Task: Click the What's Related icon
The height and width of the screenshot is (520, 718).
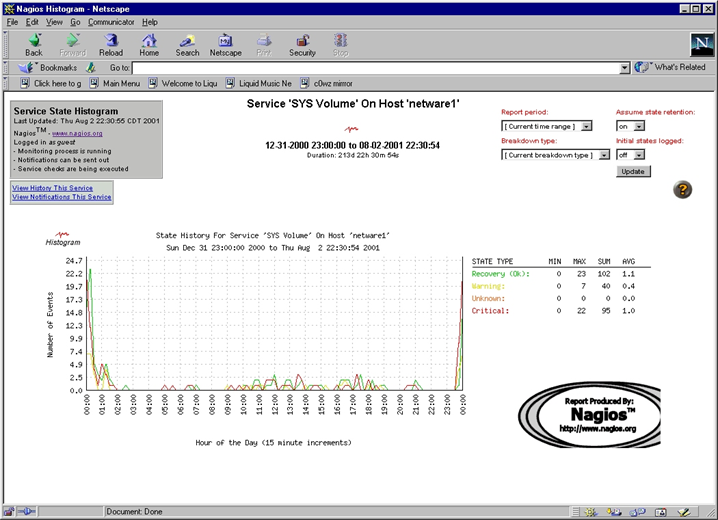Action: tap(642, 67)
